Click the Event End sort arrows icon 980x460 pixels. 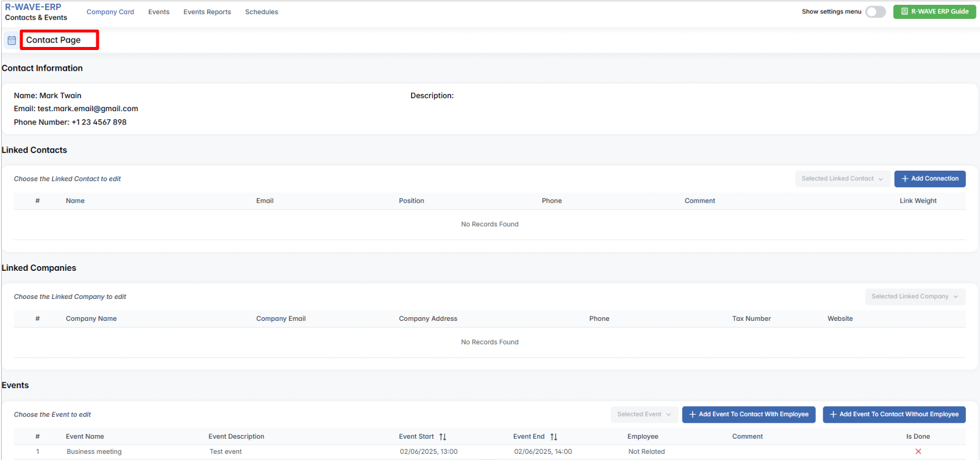coord(554,437)
